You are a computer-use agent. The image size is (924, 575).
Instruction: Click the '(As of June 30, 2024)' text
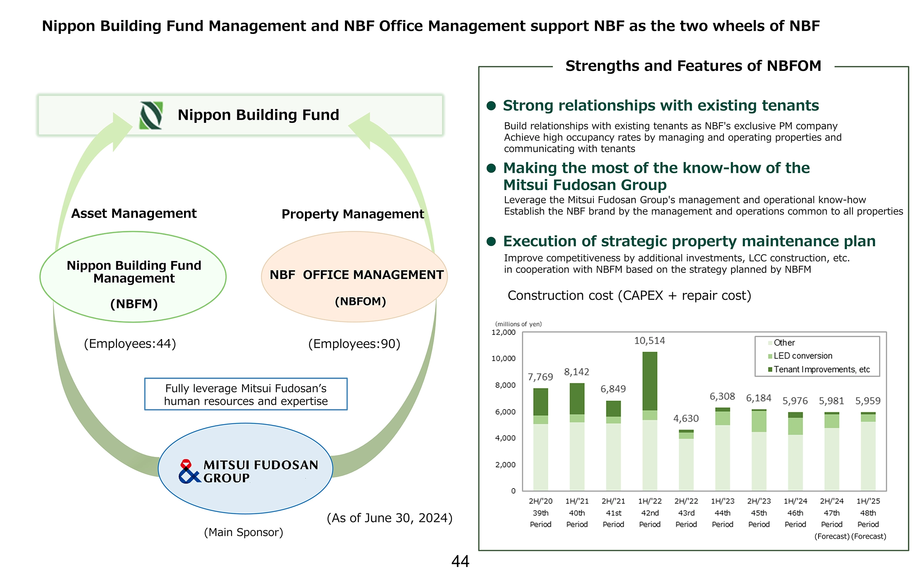pyautogui.click(x=390, y=518)
